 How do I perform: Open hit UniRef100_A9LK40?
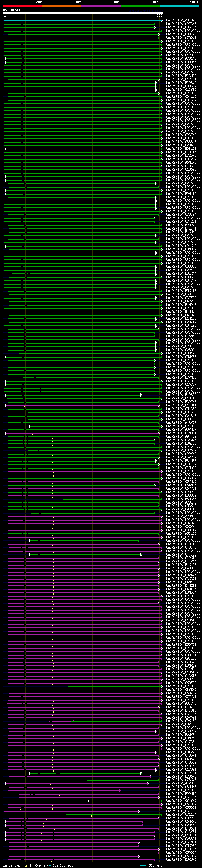click(x=181, y=246)
